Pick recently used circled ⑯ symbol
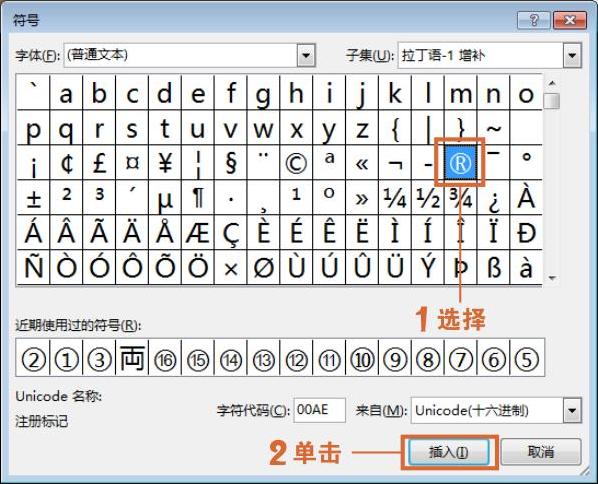The image size is (598, 484). coord(165,359)
